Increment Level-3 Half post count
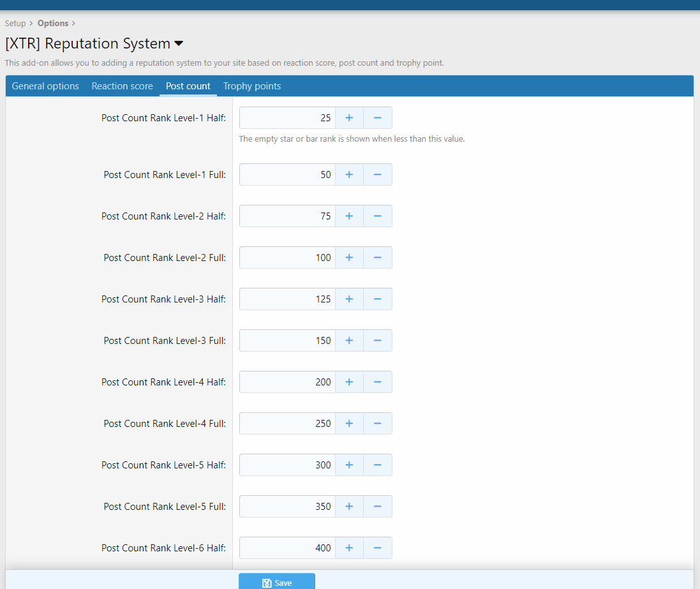This screenshot has height=589, width=700. click(349, 299)
